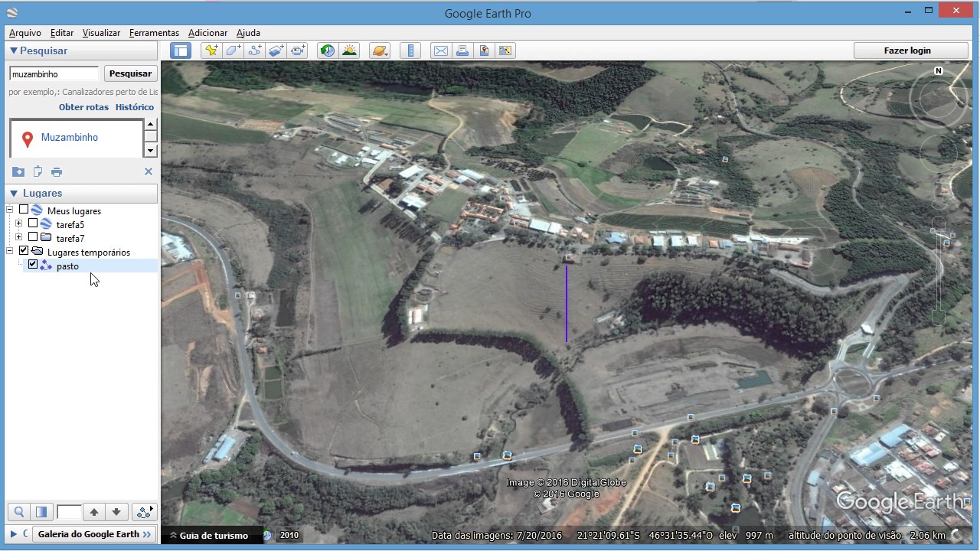Uncheck the pasto path checkbox
Screen dimensions: 980x551
33,265
